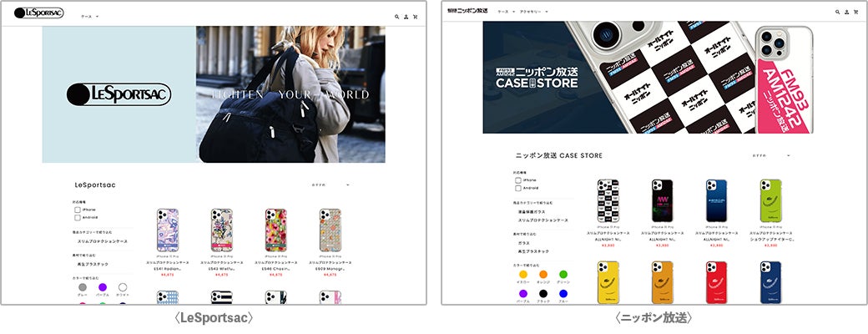This screenshot has height=334, width=868.
Task: Check the Android filter on LeSportsac store
Action: (78, 218)
